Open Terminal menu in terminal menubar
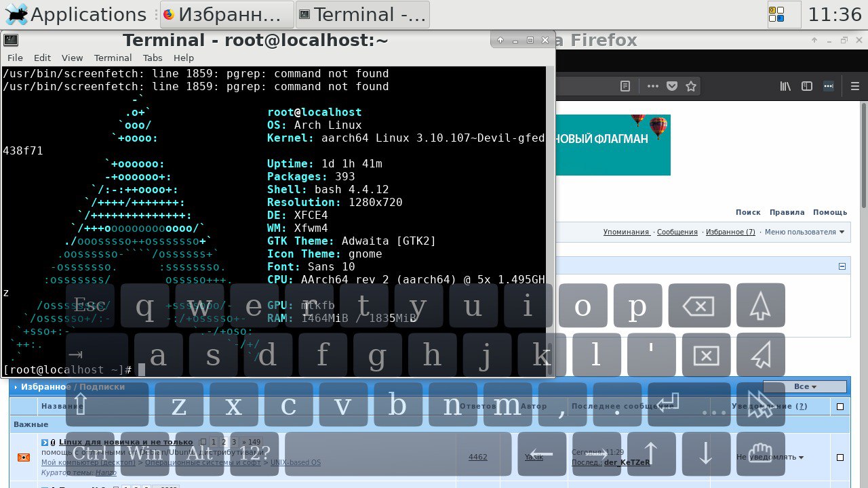The width and height of the screenshot is (868, 488). tap(113, 58)
